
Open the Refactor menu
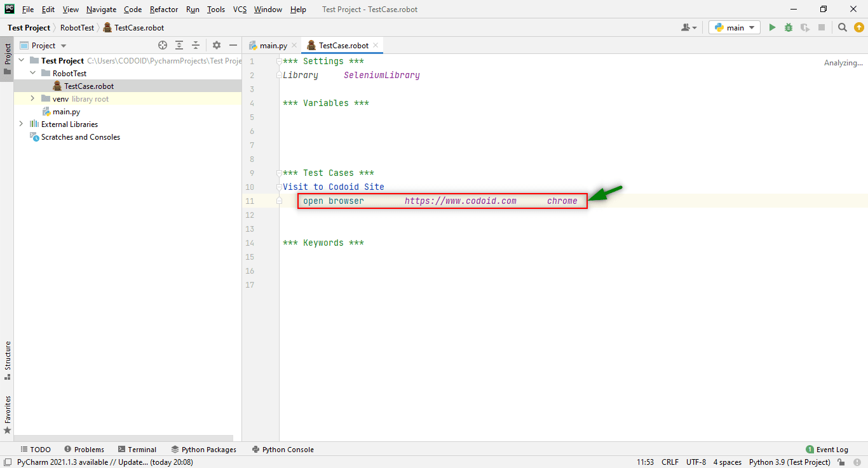163,9
